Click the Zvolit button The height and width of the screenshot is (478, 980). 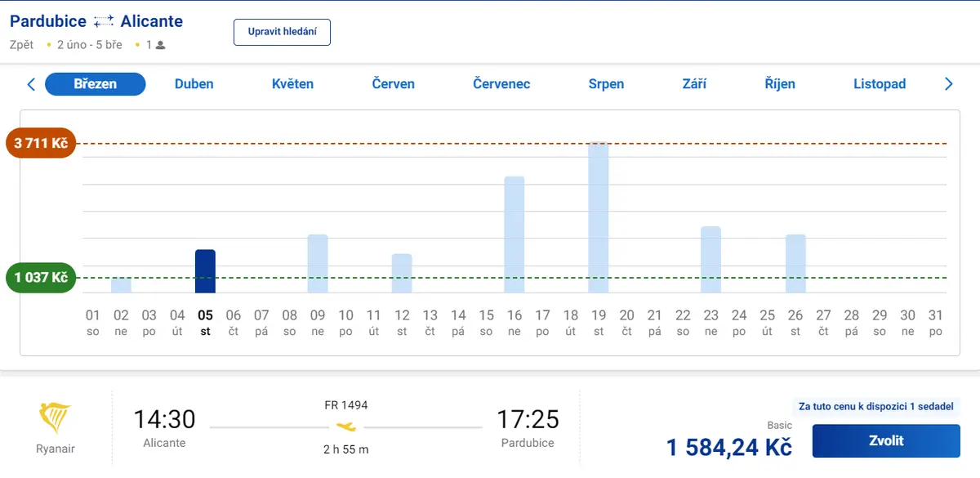tap(886, 440)
